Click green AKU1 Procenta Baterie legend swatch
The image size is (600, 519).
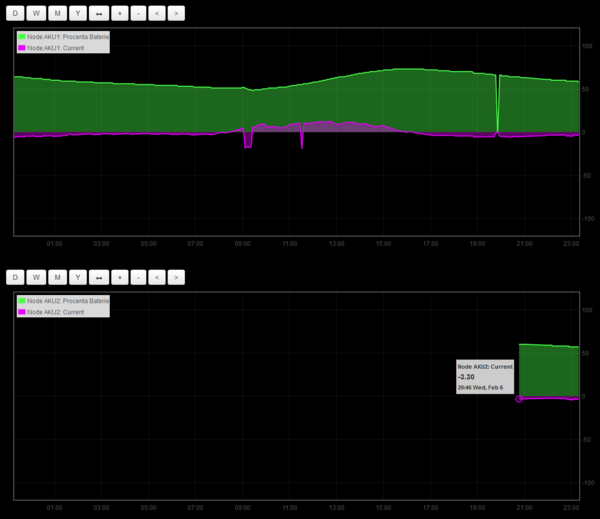22,37
